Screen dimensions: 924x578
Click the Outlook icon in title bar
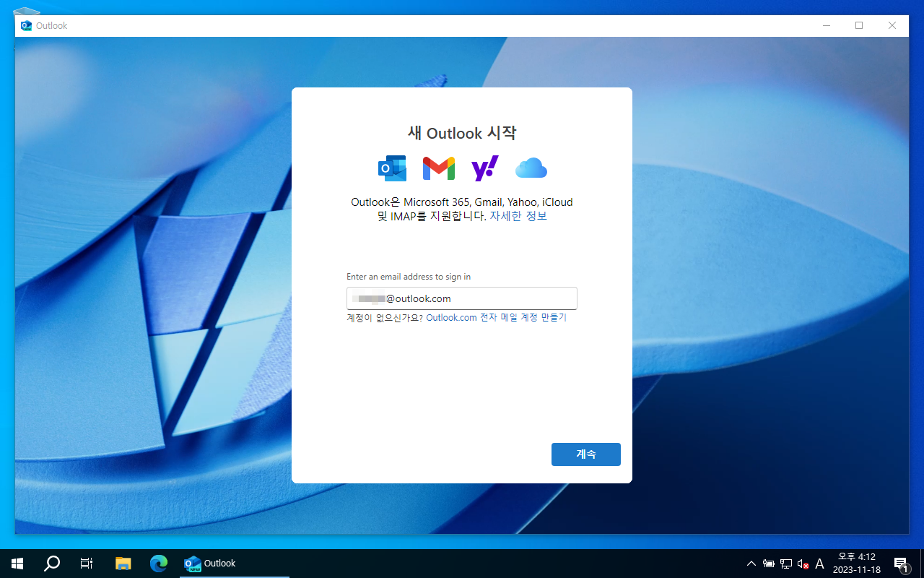pos(27,25)
